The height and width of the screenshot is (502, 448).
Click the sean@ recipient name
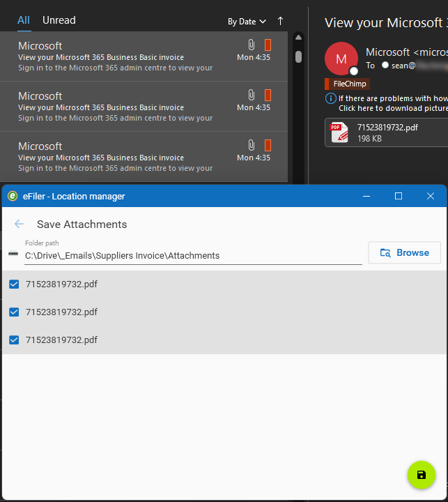click(x=403, y=66)
